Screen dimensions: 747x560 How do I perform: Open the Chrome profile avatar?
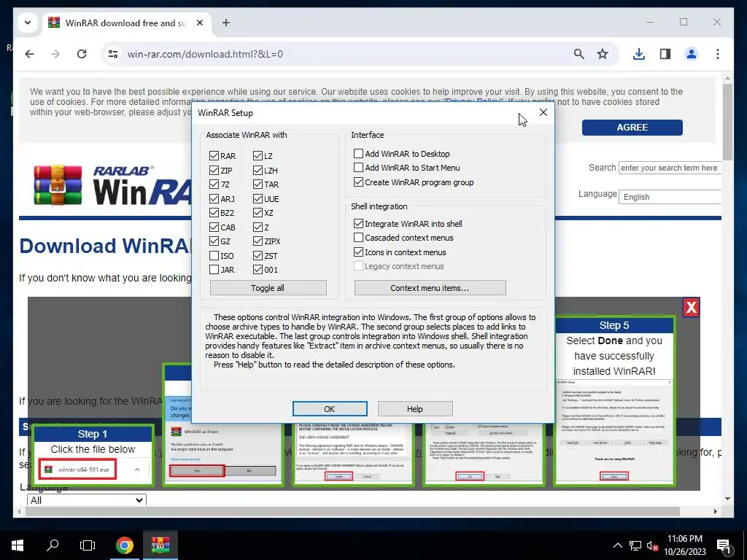[692, 54]
